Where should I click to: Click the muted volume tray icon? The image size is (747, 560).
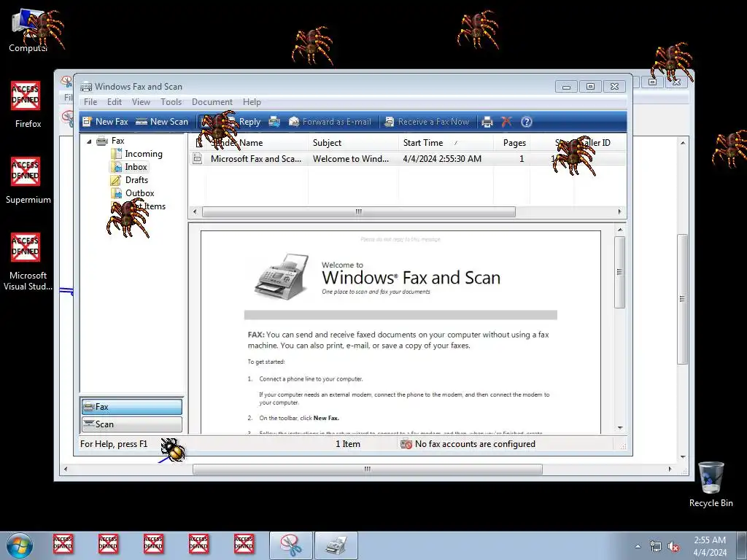(673, 546)
